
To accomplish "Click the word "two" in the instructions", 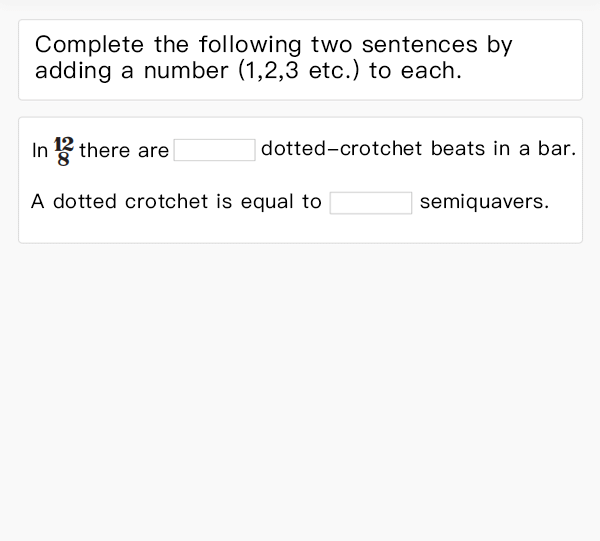I will (332, 45).
